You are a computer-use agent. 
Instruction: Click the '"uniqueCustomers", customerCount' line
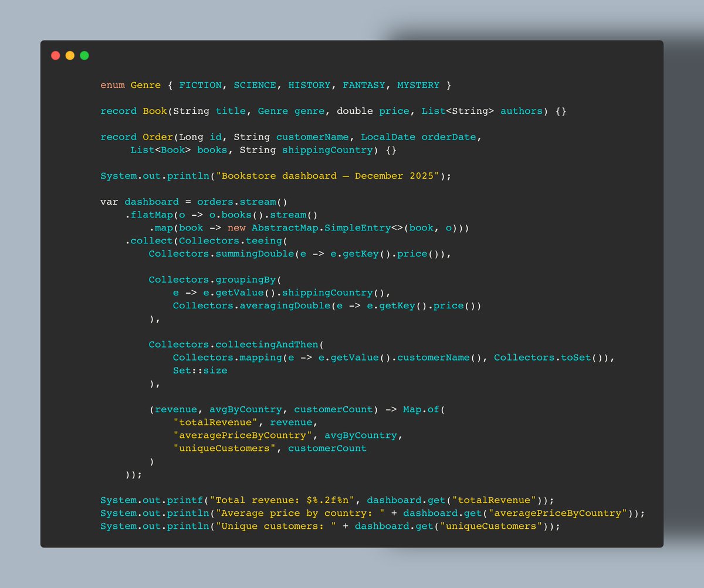[x=270, y=448]
